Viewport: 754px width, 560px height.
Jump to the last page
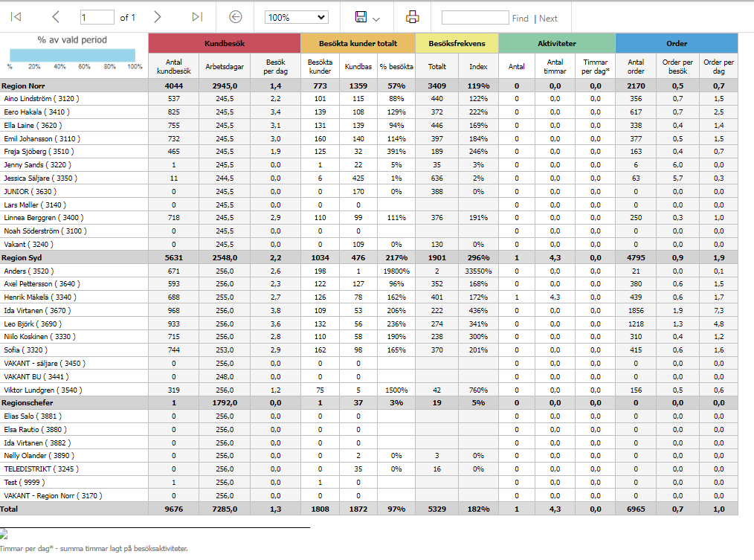[x=197, y=17]
